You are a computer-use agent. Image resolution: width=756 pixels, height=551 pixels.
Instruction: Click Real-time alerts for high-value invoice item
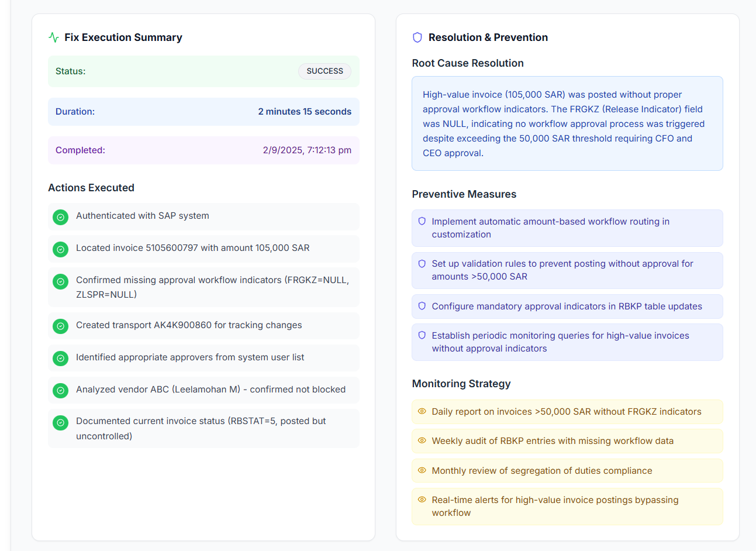[555, 506]
